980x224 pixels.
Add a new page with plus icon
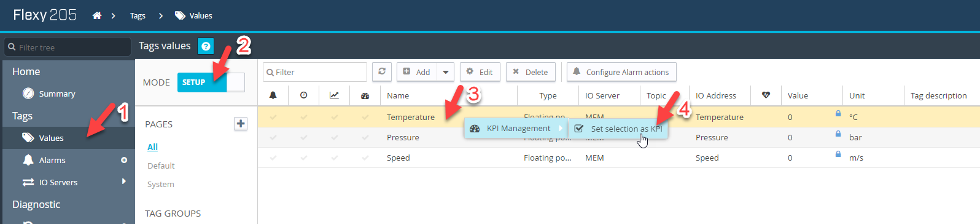coord(241,124)
